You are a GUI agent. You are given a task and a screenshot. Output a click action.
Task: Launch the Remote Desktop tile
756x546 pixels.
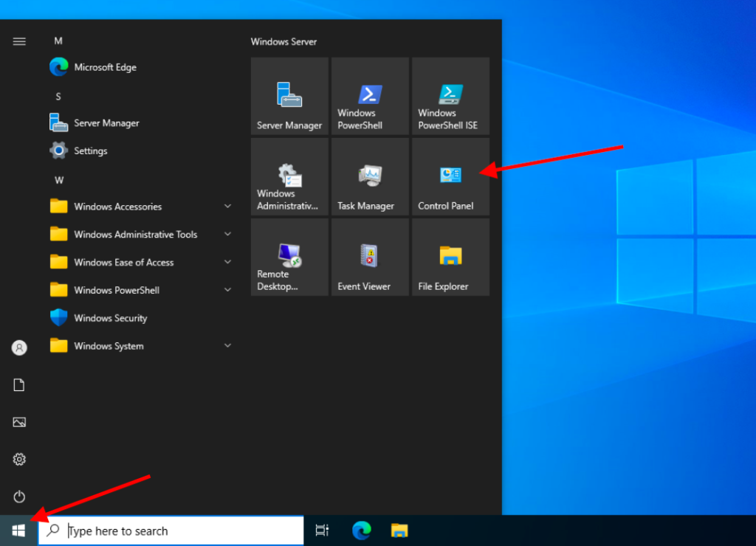(x=289, y=257)
